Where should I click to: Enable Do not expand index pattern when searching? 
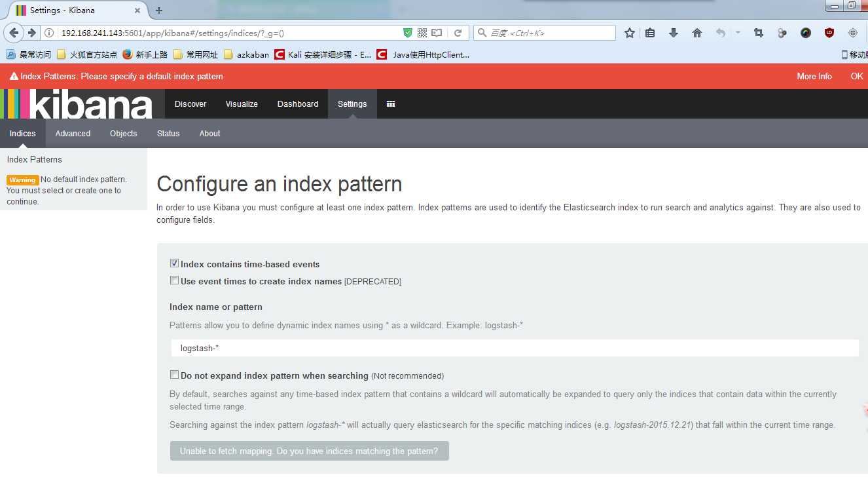click(x=174, y=375)
